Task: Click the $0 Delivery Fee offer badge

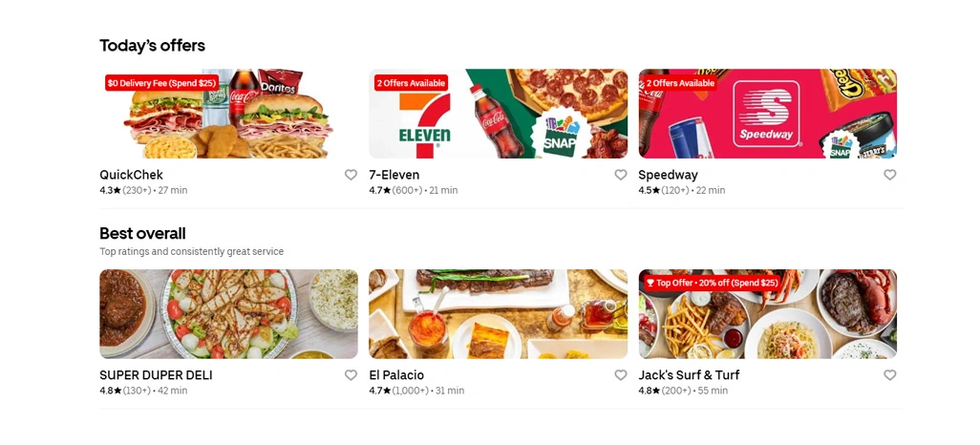Action: (161, 82)
